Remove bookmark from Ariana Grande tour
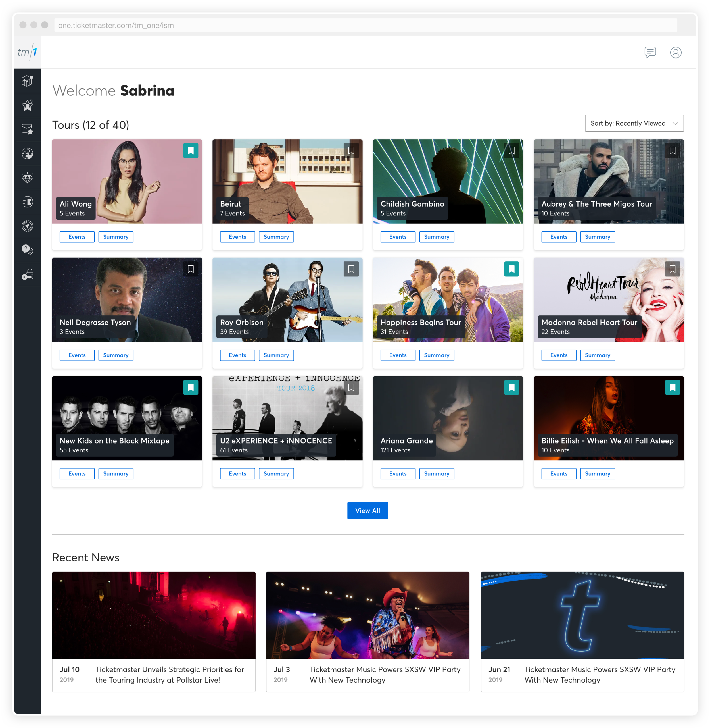Image resolution: width=710 pixels, height=728 pixels. (x=511, y=387)
